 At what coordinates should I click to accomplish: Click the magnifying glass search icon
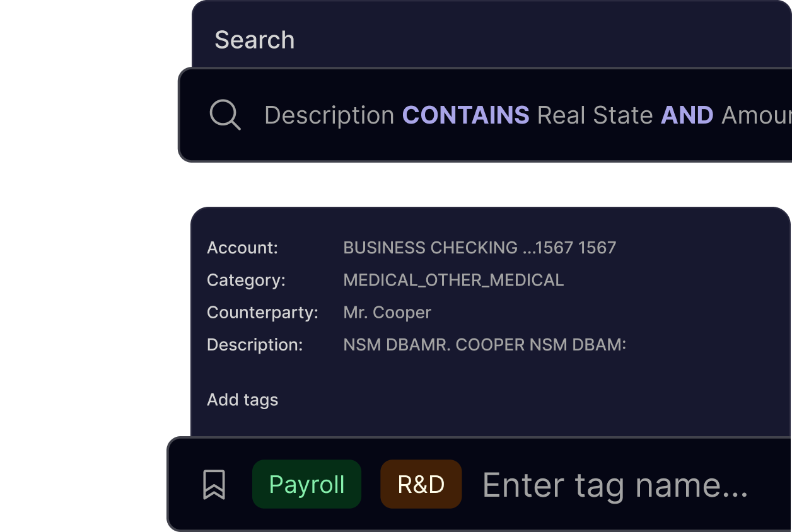(225, 115)
